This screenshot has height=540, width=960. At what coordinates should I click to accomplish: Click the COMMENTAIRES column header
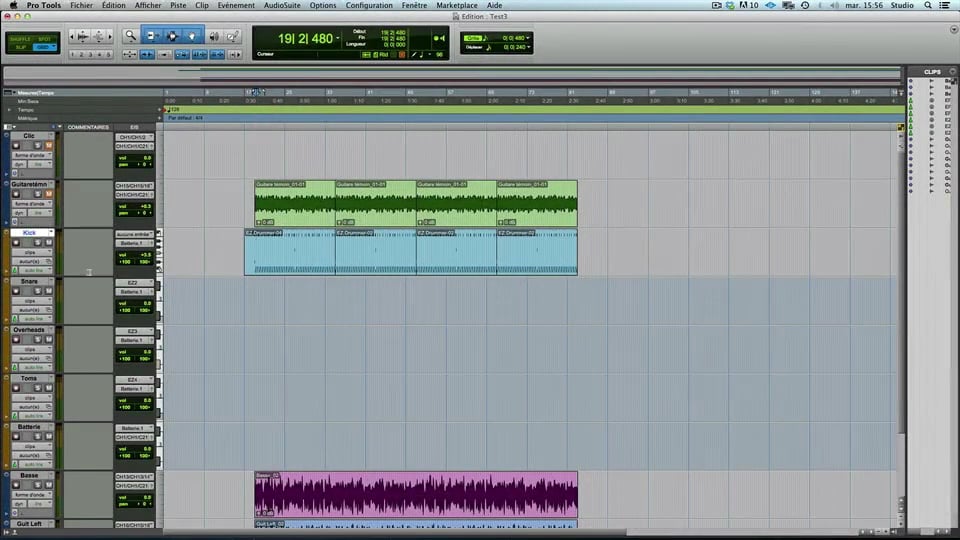coord(88,127)
